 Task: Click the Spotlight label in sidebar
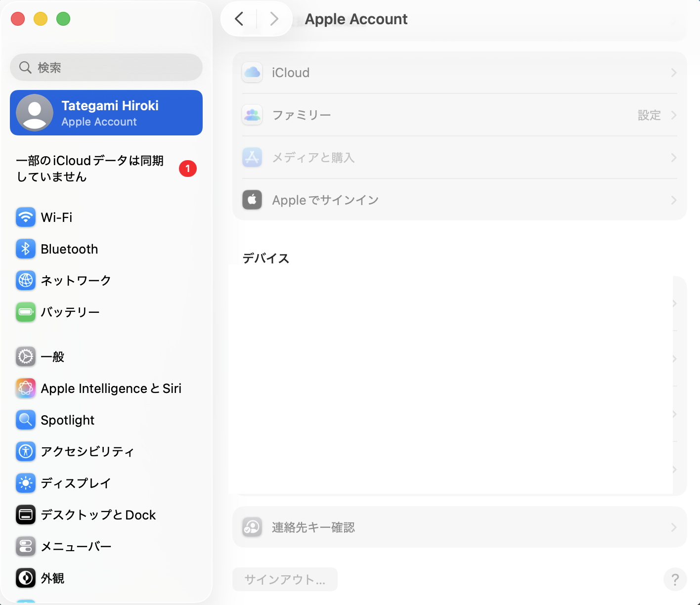(x=68, y=420)
